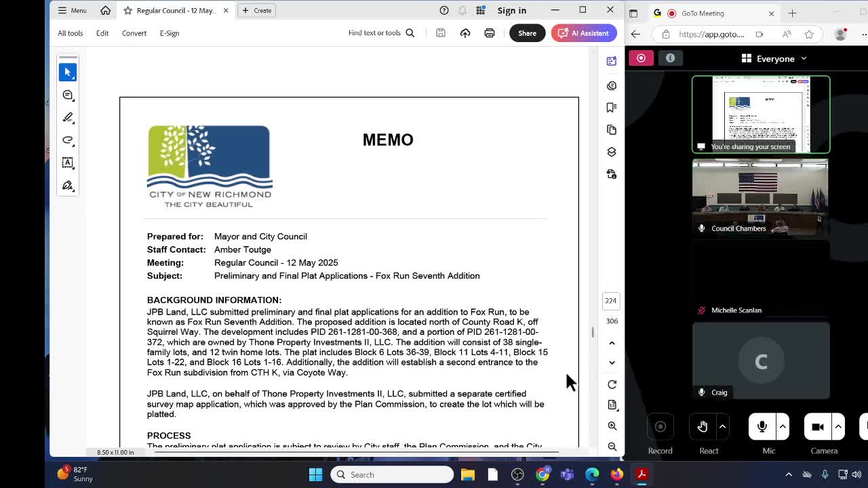Viewport: 868px width, 488px height.
Task: Open the Acrobat Help menu icon
Action: [x=444, y=10]
